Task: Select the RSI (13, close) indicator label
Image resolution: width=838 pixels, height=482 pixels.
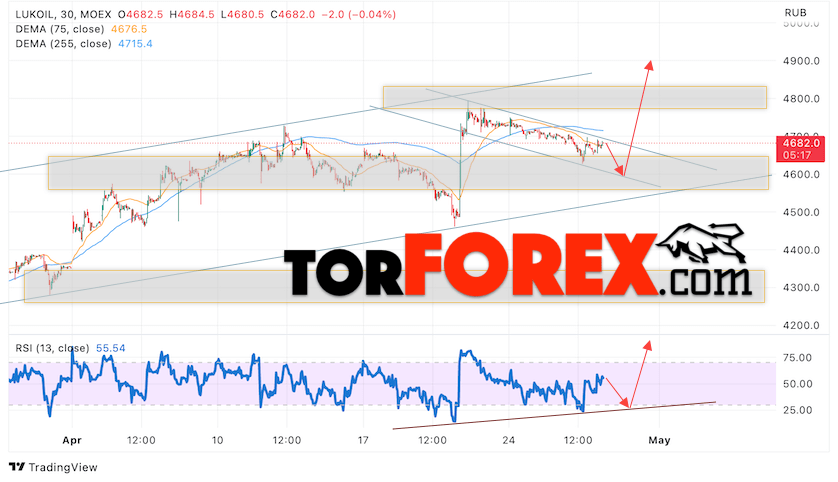Action: (x=52, y=348)
